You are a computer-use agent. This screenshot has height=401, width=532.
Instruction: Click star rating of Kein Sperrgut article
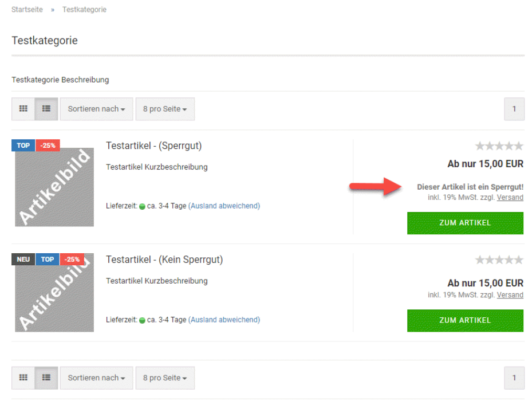[x=499, y=260]
